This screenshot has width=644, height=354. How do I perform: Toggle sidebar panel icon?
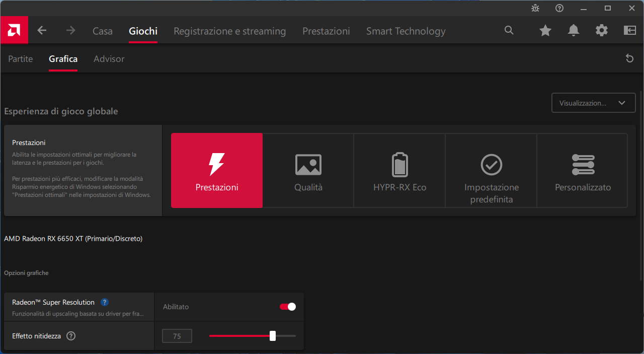coord(630,31)
